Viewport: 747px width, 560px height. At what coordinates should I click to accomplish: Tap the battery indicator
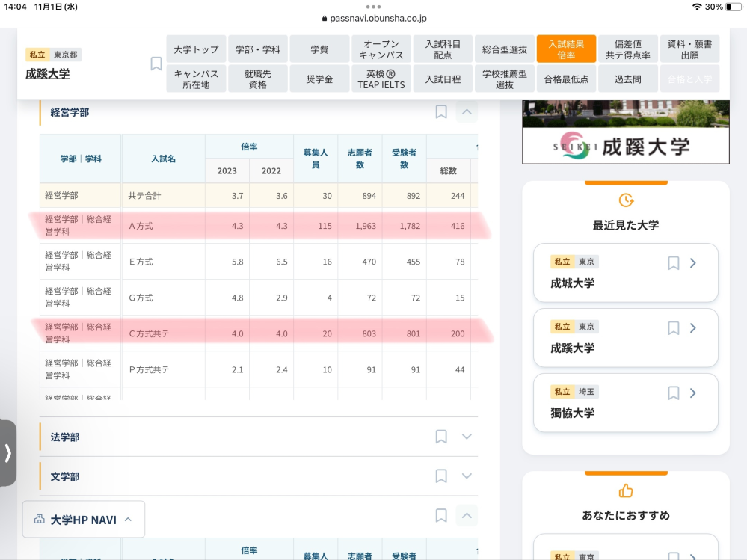click(734, 7)
